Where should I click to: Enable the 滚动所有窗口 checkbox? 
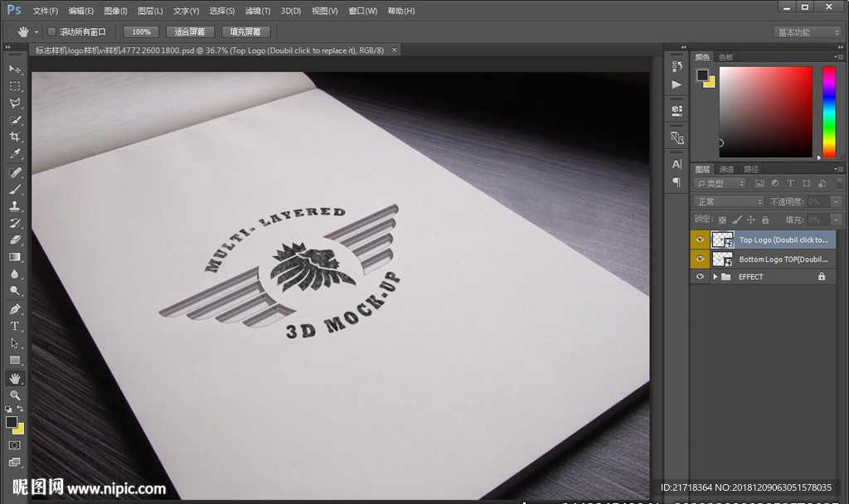click(52, 32)
